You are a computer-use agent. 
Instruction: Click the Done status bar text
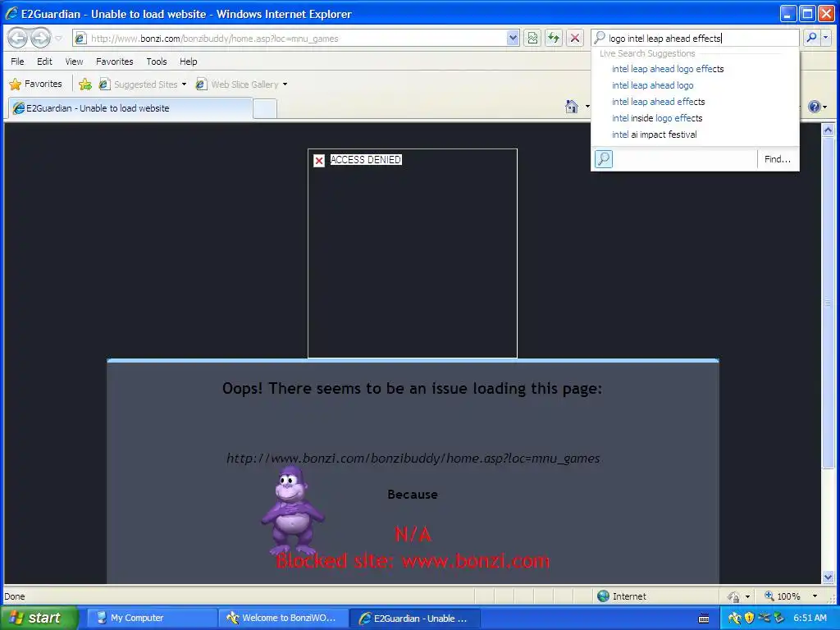tap(15, 596)
